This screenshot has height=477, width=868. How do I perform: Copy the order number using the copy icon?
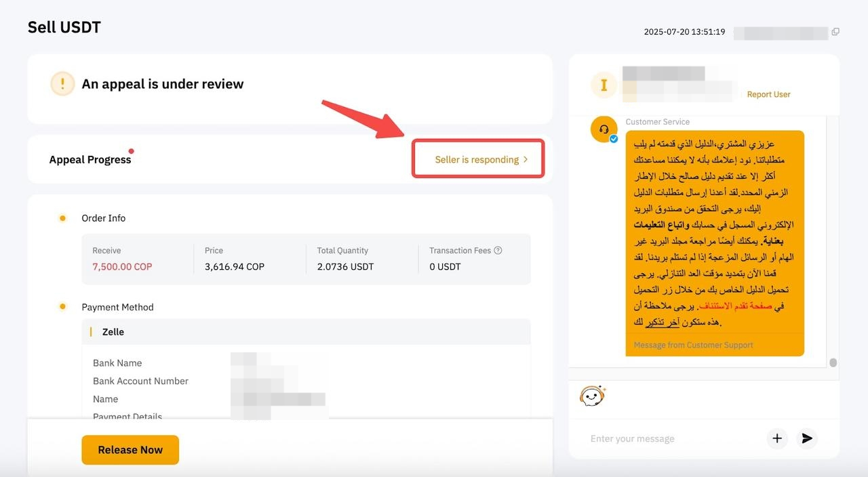pyautogui.click(x=835, y=32)
